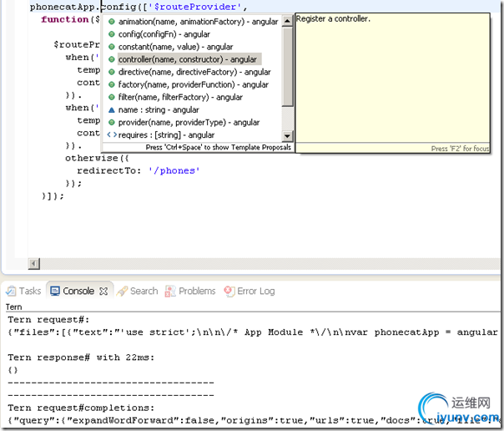Image resolution: width=504 pixels, height=431 pixels.
Task: Click "Press 'Ctrl+Space' to show Template Proposals" hint
Action: pyautogui.click(x=219, y=147)
